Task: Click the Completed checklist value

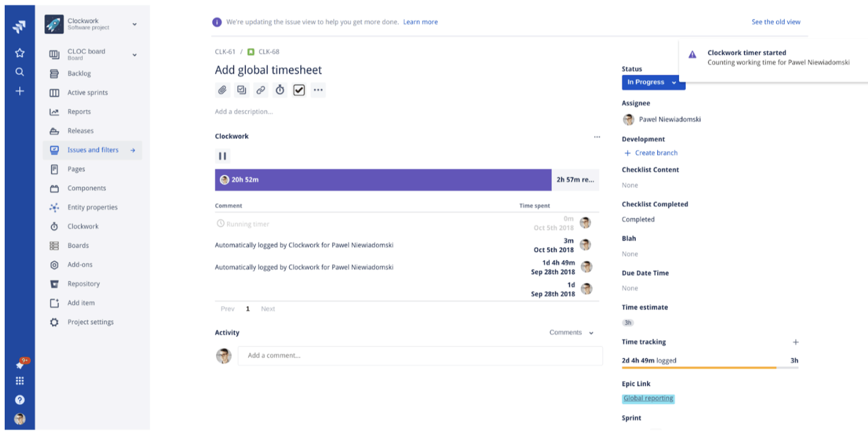Action: tap(638, 220)
